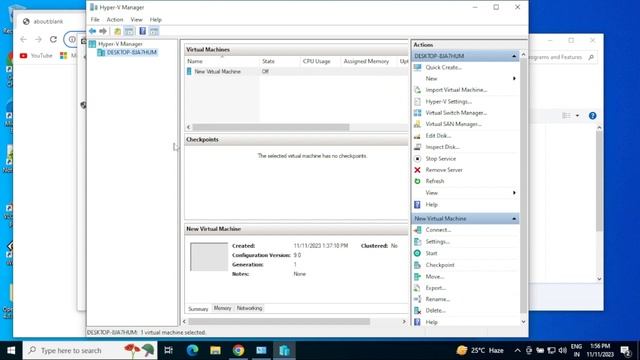Click the Refresh action icon
Image resolution: width=640 pixels, height=360 pixels.
pos(417,181)
